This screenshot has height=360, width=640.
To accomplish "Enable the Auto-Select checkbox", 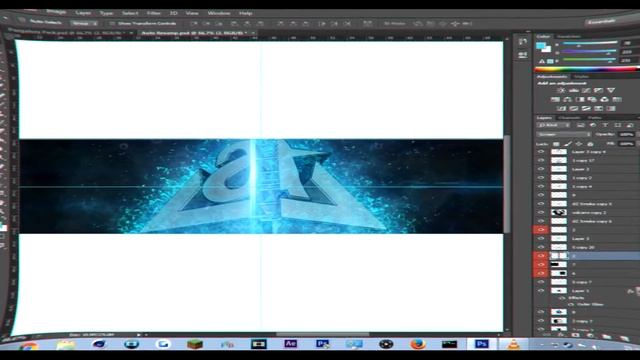I will click(23, 21).
